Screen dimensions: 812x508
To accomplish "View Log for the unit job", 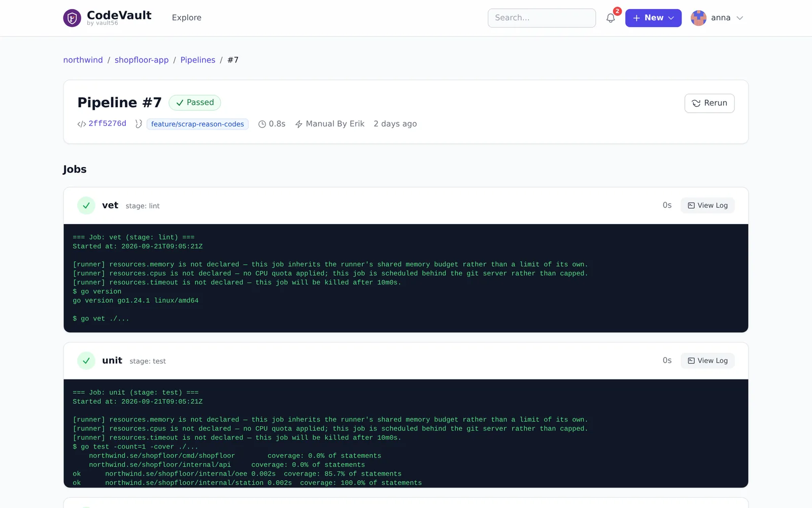I will 707,361.
